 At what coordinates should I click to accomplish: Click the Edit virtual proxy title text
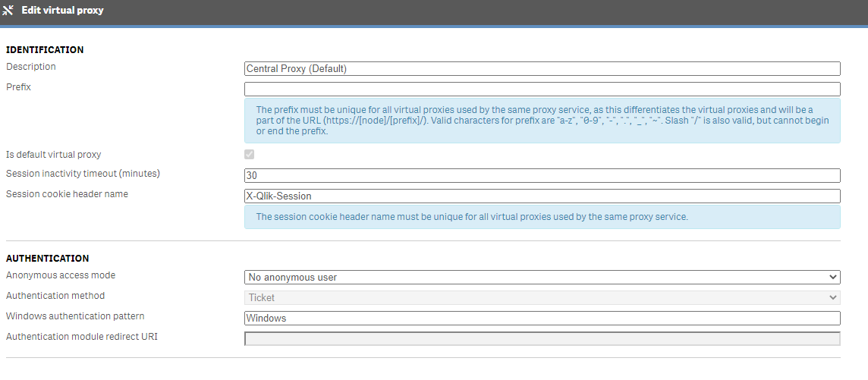click(x=62, y=11)
